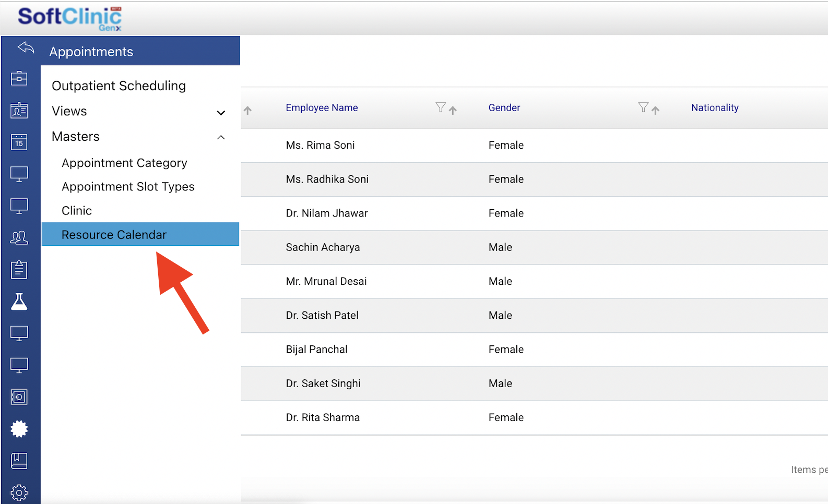
Task: Select Outpatient Scheduling menu item
Action: pyautogui.click(x=119, y=86)
